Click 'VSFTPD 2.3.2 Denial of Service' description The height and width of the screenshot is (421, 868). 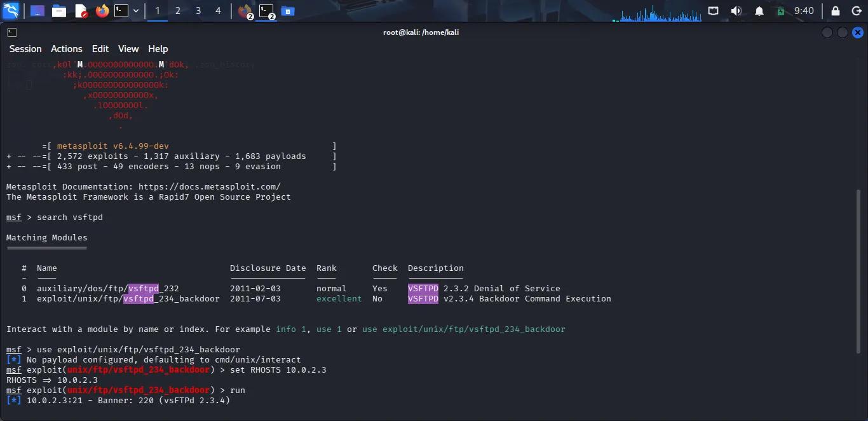click(x=484, y=289)
